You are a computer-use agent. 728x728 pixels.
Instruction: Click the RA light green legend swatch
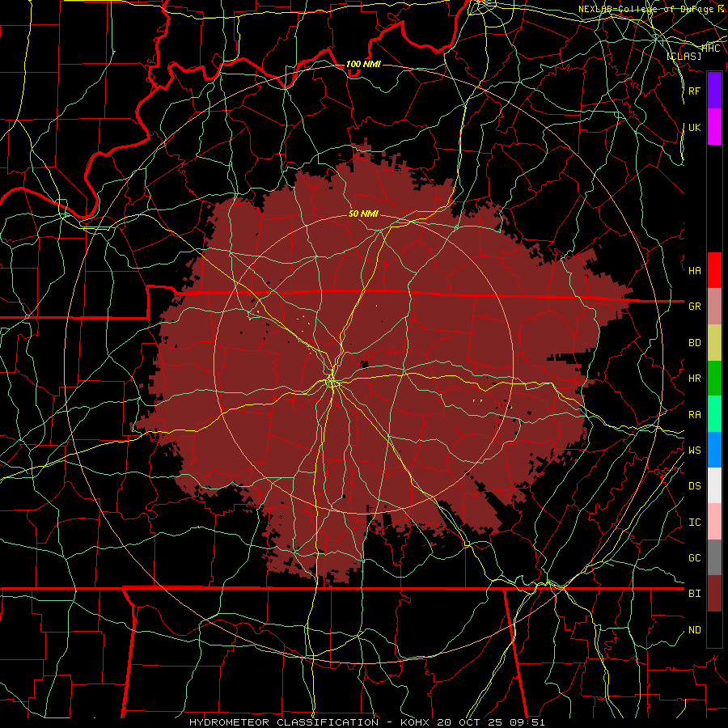click(714, 414)
